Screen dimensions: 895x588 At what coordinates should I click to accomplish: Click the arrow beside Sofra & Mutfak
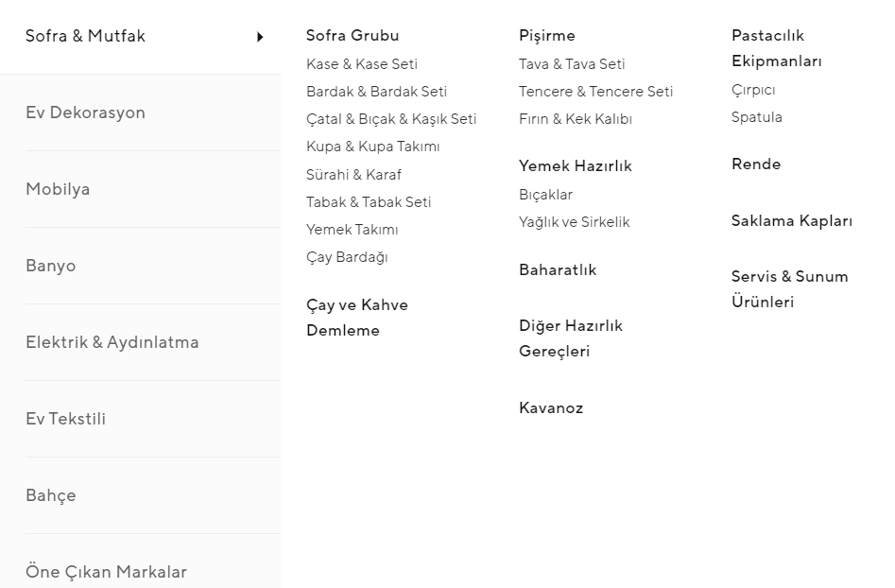click(260, 37)
